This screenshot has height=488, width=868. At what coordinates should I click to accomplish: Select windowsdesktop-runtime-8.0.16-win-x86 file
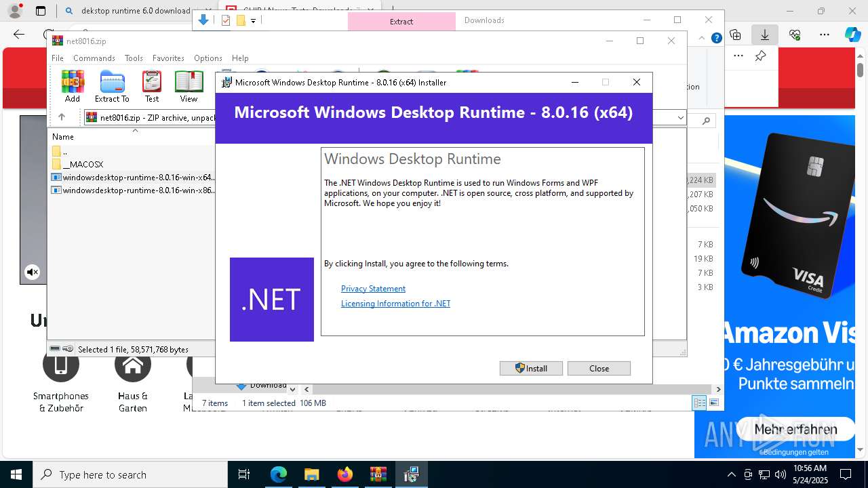133,190
